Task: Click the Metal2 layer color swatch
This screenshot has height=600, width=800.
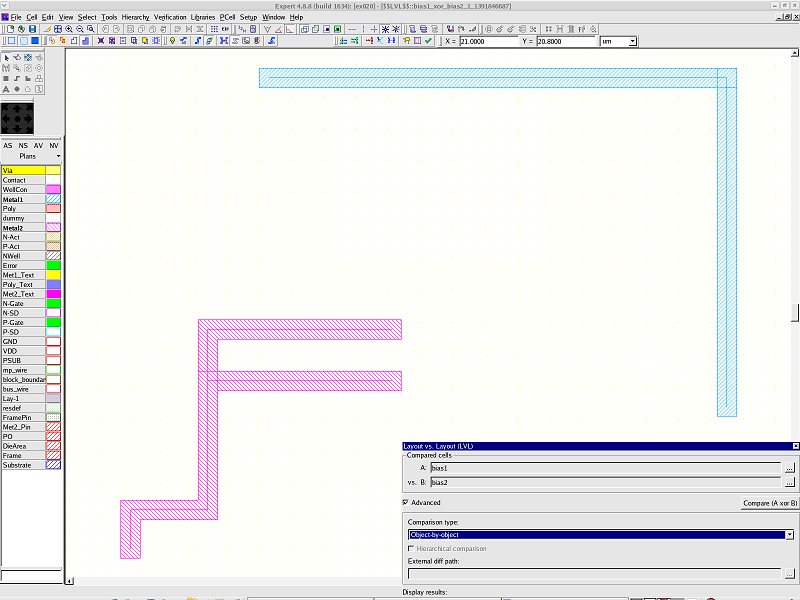Action: coord(53,227)
